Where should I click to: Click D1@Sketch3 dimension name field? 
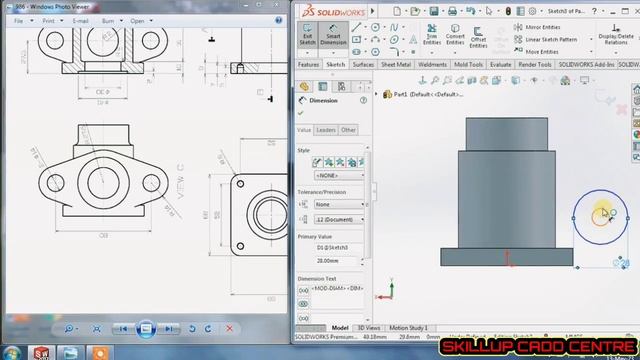(x=338, y=248)
